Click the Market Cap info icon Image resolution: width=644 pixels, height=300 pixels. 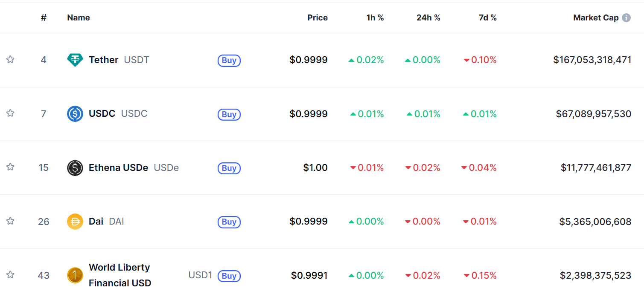pos(626,18)
